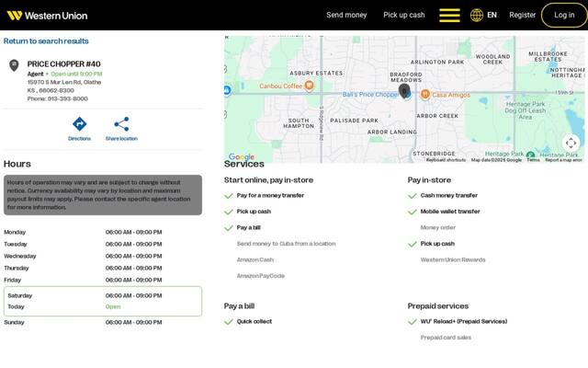Click the PRICE CHOPPER #40 heading

coord(63,63)
